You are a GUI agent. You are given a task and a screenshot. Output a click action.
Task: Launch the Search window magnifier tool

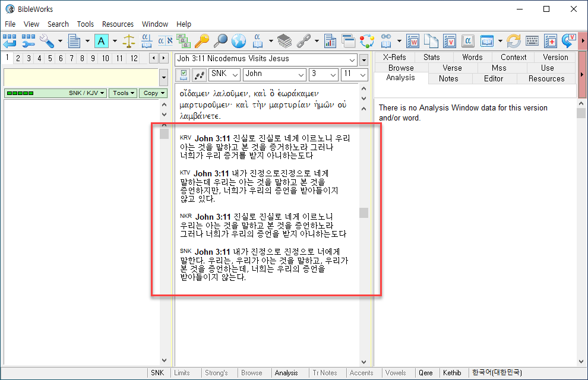(221, 42)
